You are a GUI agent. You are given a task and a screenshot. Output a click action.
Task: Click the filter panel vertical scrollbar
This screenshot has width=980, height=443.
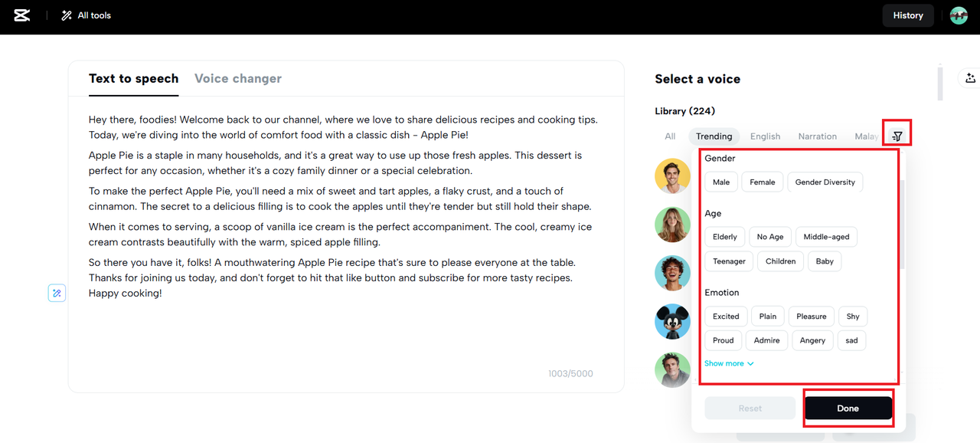903,222
